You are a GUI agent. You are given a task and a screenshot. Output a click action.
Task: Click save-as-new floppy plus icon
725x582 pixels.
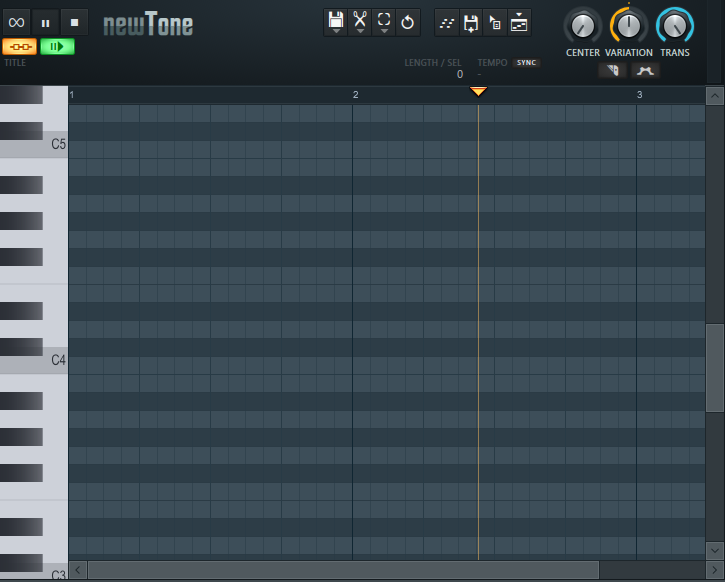[471, 23]
